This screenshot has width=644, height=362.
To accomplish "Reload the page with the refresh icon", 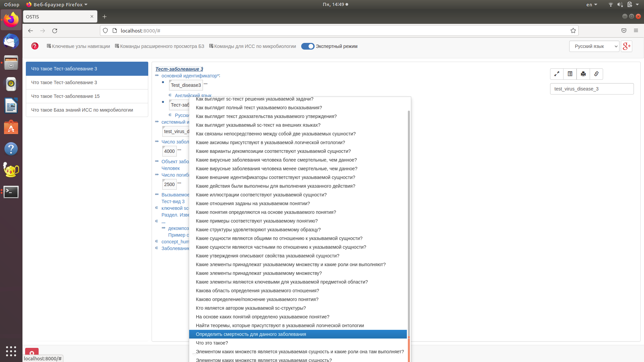I will tap(55, 31).
